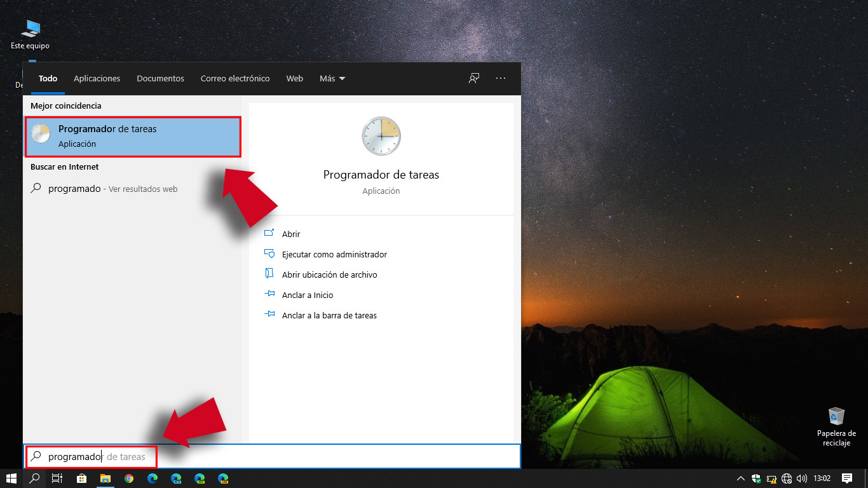Show hidden system tray icons chevron
The image size is (868, 488).
(x=740, y=478)
